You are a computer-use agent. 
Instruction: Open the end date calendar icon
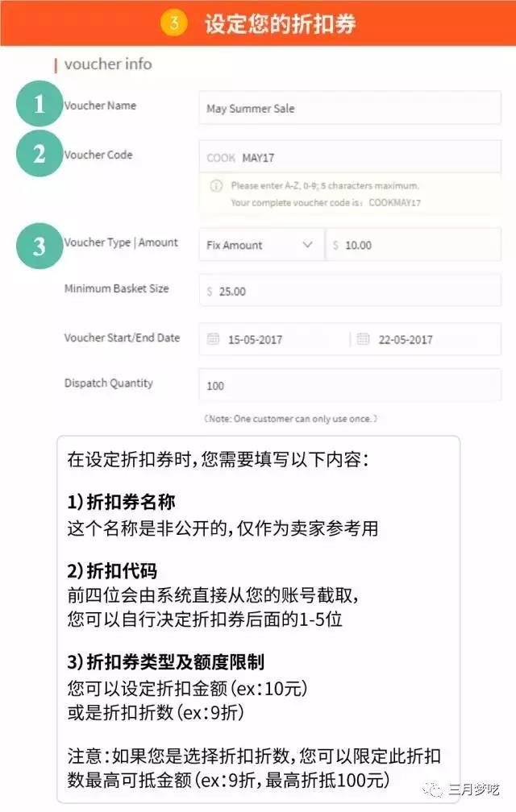(363, 339)
